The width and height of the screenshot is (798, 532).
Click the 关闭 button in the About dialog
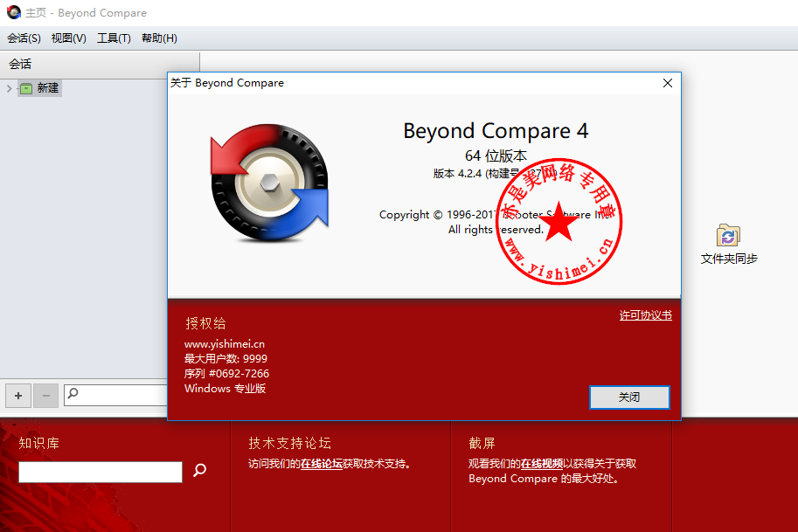629,397
